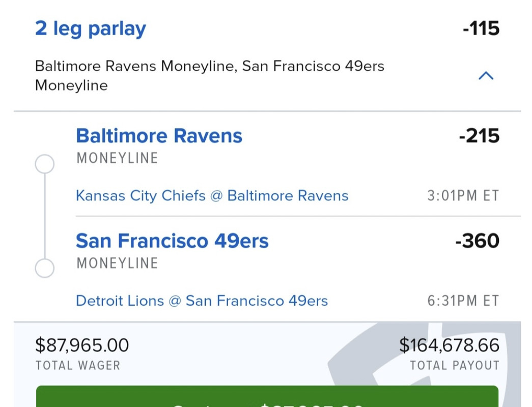Click the TOTAL WAGER label
532x407 pixels.
coord(78,365)
